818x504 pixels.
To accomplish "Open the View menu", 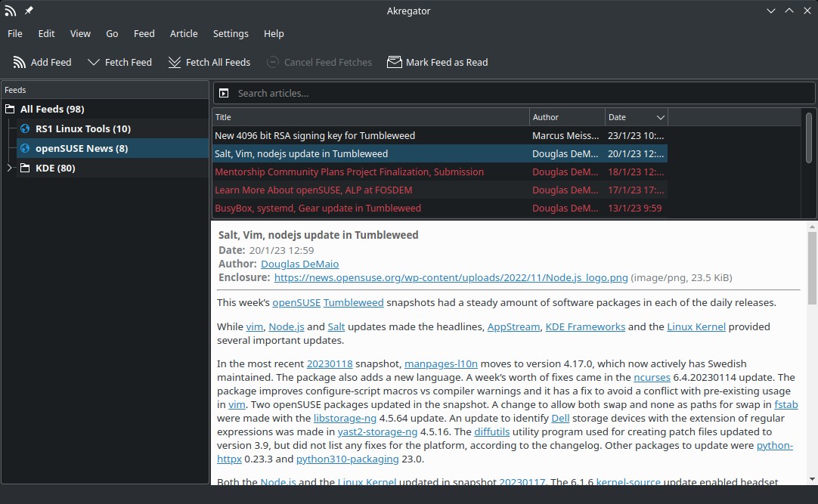I will [x=80, y=34].
